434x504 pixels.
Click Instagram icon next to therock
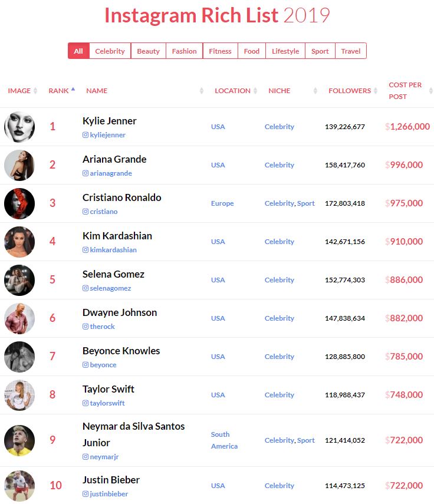86,327
